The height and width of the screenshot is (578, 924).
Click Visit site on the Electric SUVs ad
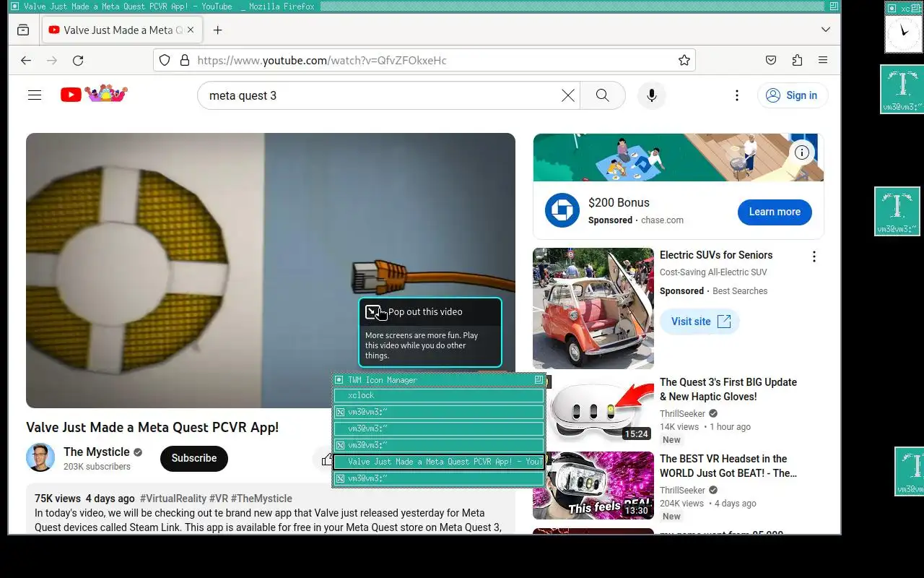[699, 322]
